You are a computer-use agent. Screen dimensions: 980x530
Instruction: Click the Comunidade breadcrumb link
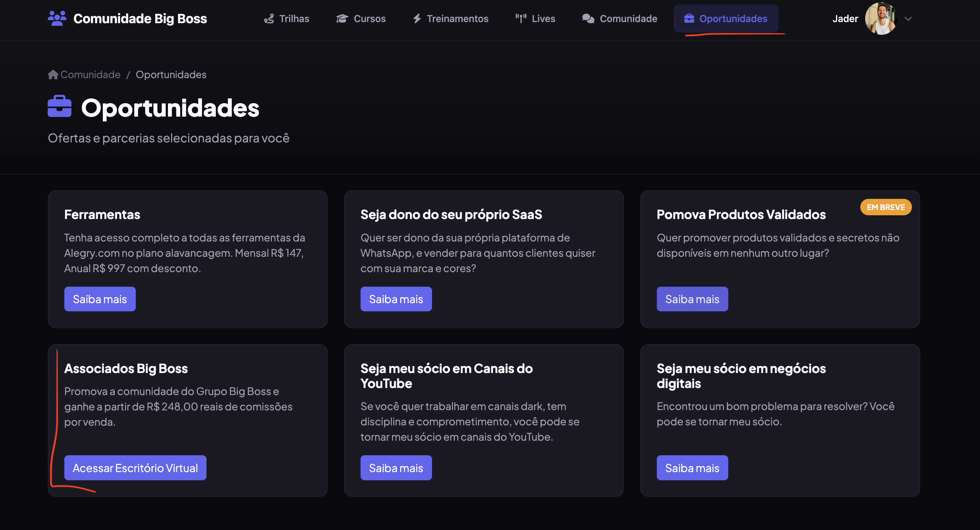coord(91,74)
